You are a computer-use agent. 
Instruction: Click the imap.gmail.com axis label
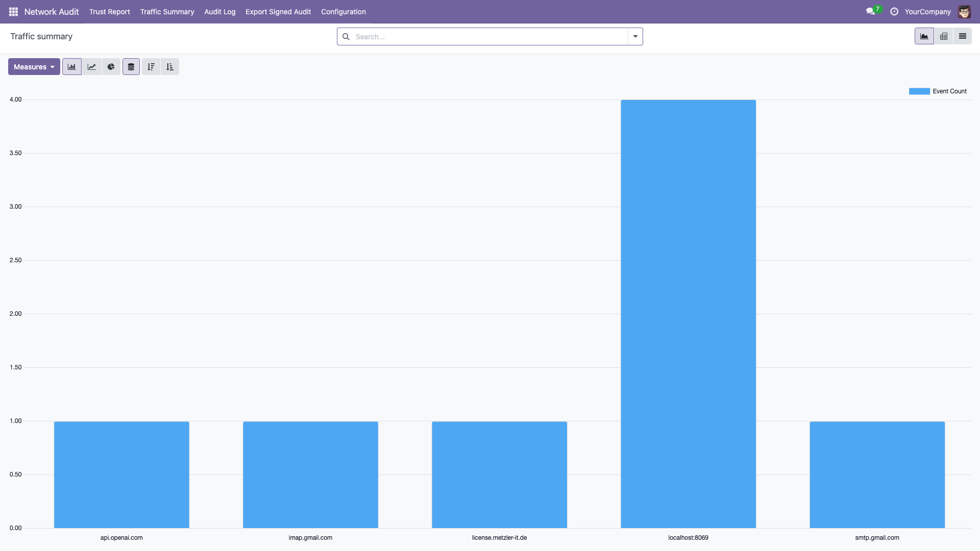(310, 538)
